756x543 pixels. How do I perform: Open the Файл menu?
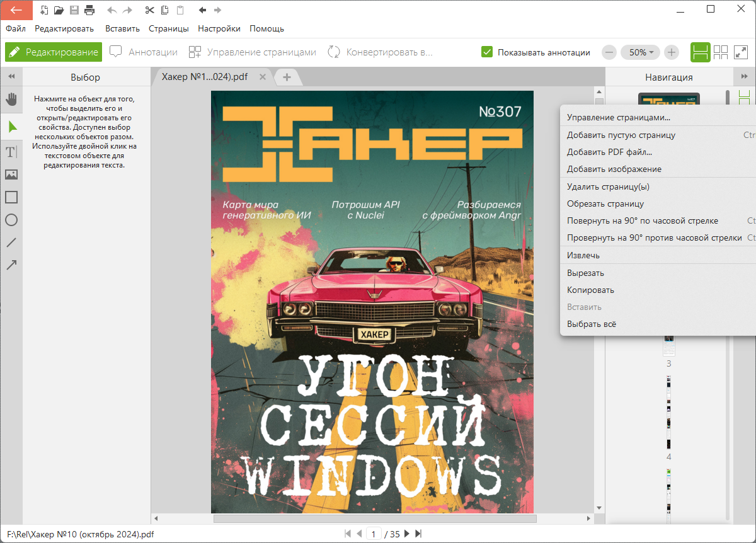[16, 28]
